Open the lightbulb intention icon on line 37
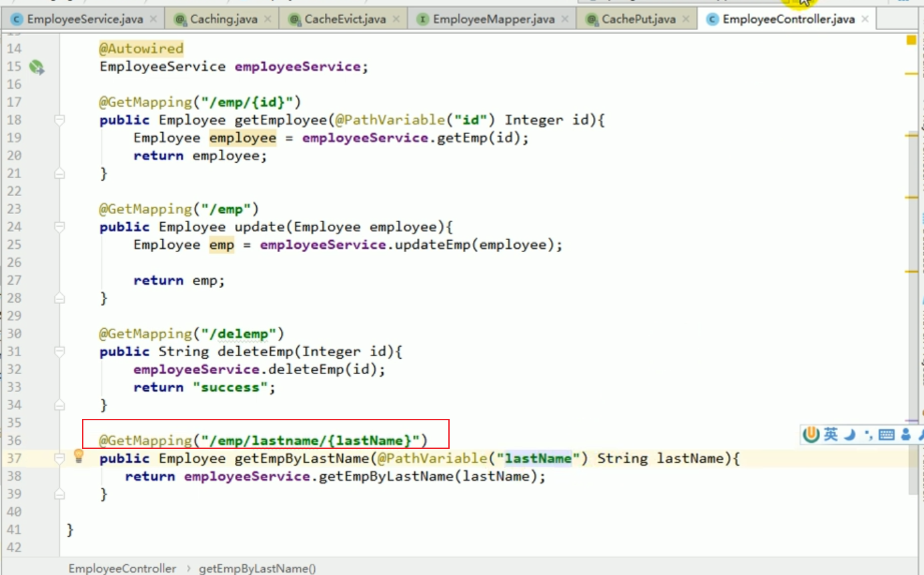This screenshot has height=575, width=924. click(79, 456)
